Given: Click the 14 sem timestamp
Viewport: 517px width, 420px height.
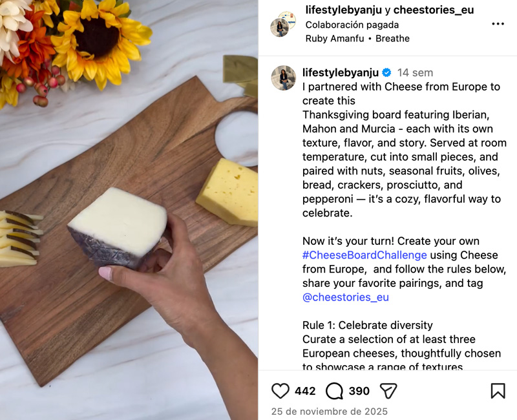Looking at the screenshot, I should pyautogui.click(x=415, y=72).
